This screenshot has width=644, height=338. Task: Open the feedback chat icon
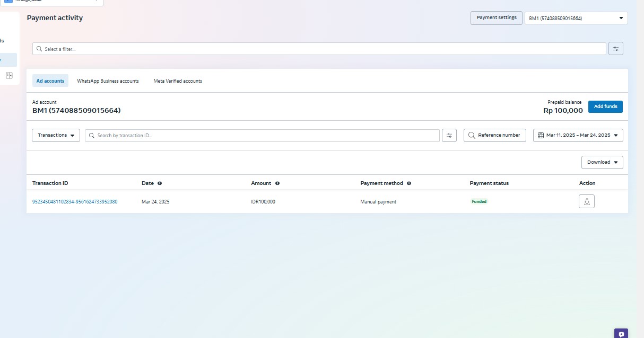pyautogui.click(x=621, y=334)
